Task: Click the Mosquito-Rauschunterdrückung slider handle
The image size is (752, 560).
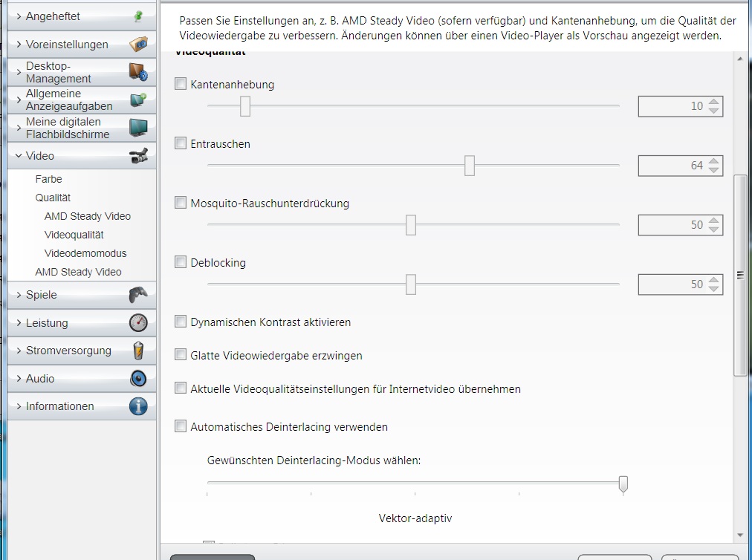Action: tap(411, 225)
